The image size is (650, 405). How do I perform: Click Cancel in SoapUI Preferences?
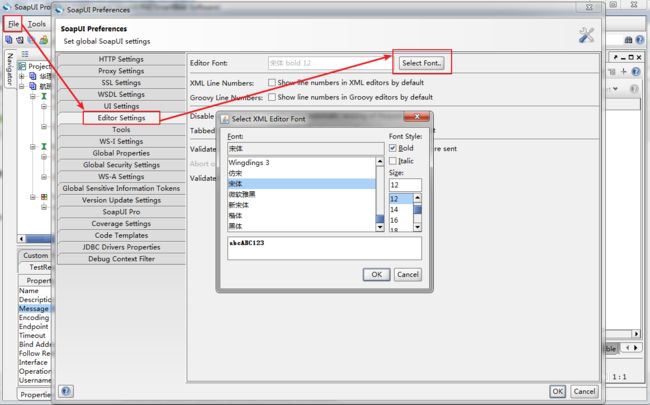pos(584,391)
